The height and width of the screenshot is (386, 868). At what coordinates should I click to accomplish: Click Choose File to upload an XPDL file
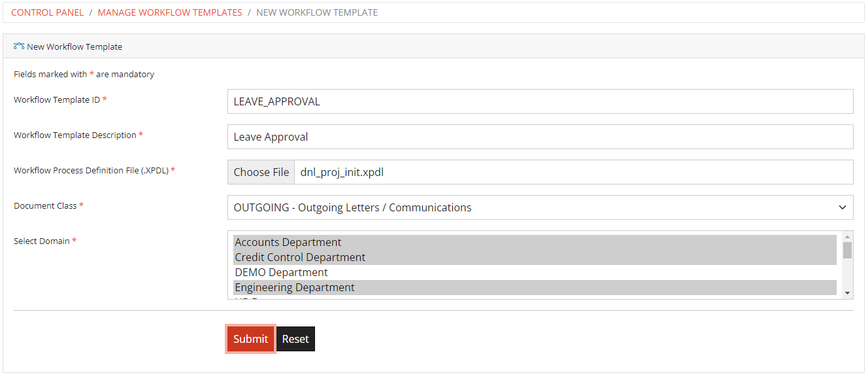261,171
